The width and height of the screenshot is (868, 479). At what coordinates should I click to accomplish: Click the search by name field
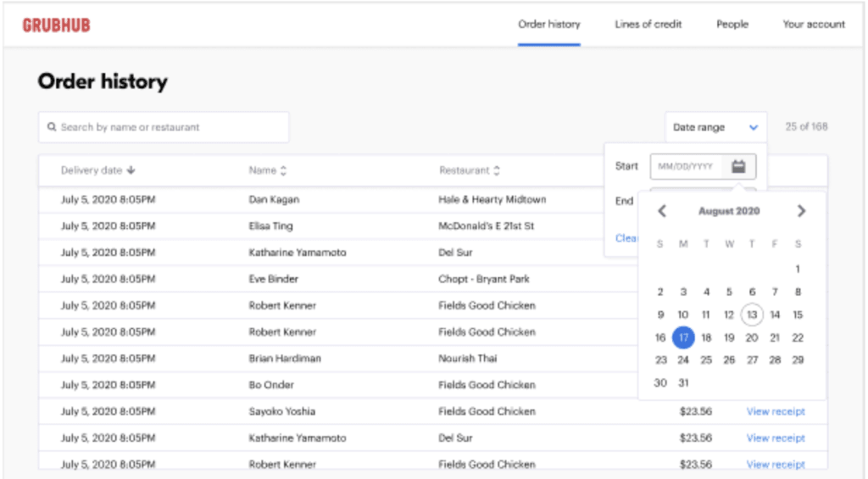(164, 127)
